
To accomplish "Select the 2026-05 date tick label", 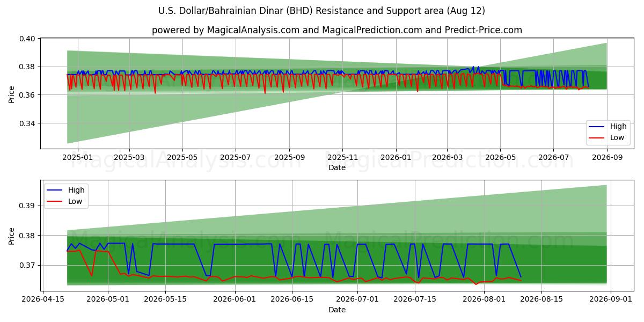I will [x=500, y=157].
